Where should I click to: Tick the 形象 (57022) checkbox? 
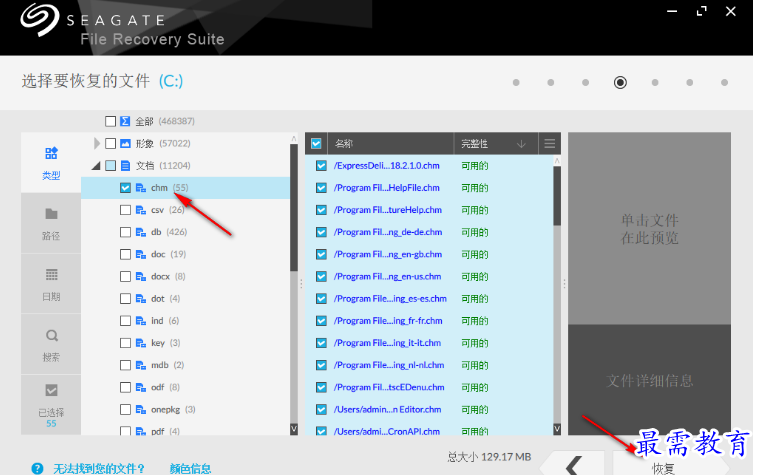coord(111,143)
